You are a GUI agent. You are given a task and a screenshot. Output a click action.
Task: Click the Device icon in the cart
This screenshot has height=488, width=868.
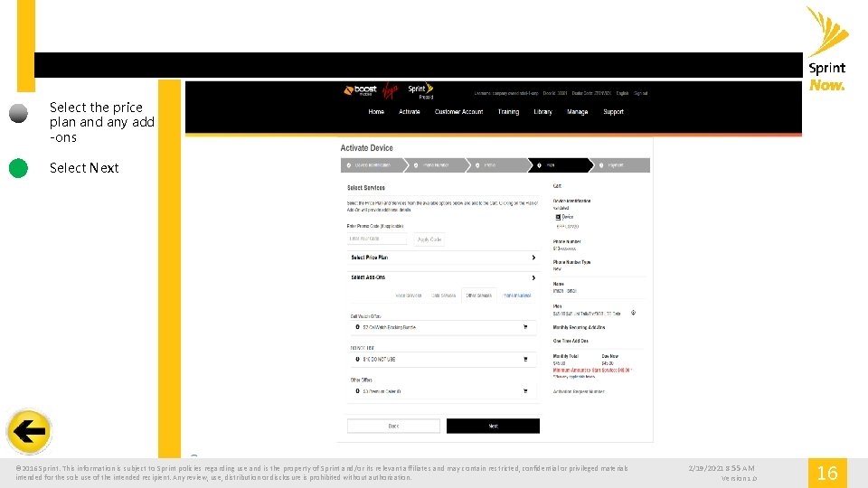[558, 217]
